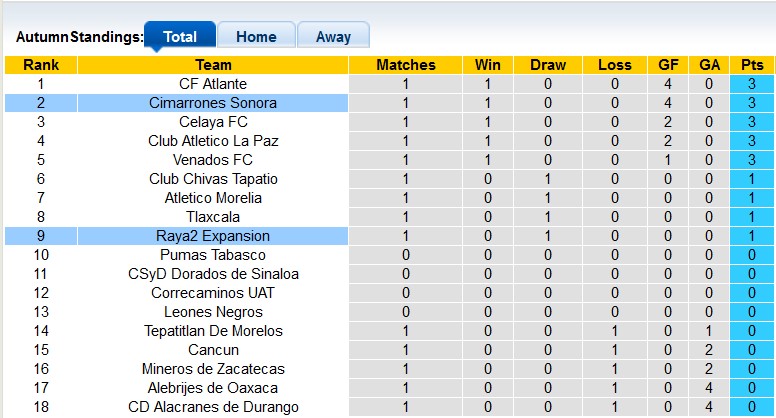Open the Home standings tab
Screen dimensions: 776x418
point(256,37)
